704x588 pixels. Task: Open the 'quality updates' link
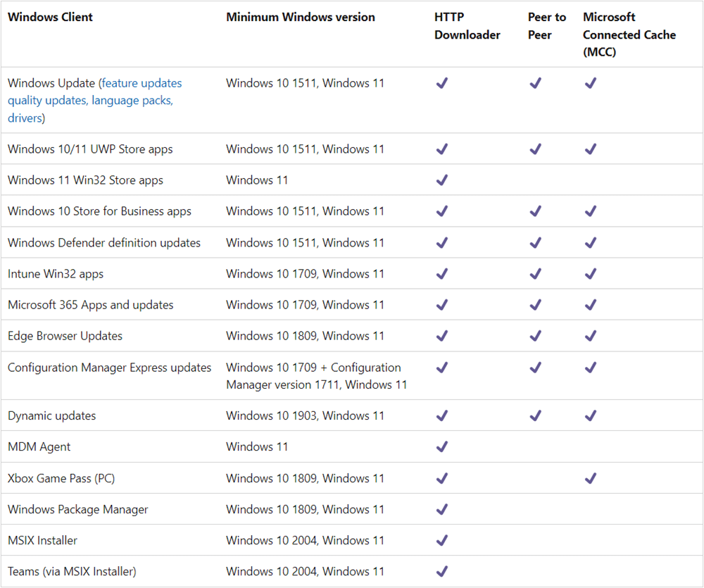[48, 101]
